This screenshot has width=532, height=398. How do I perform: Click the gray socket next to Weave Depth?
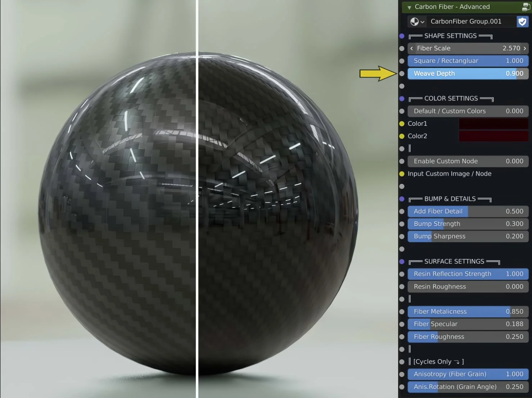click(x=402, y=73)
